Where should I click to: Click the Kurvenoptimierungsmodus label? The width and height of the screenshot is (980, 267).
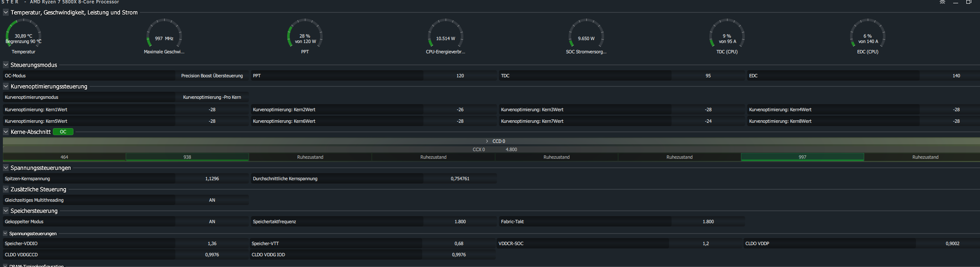click(31, 97)
